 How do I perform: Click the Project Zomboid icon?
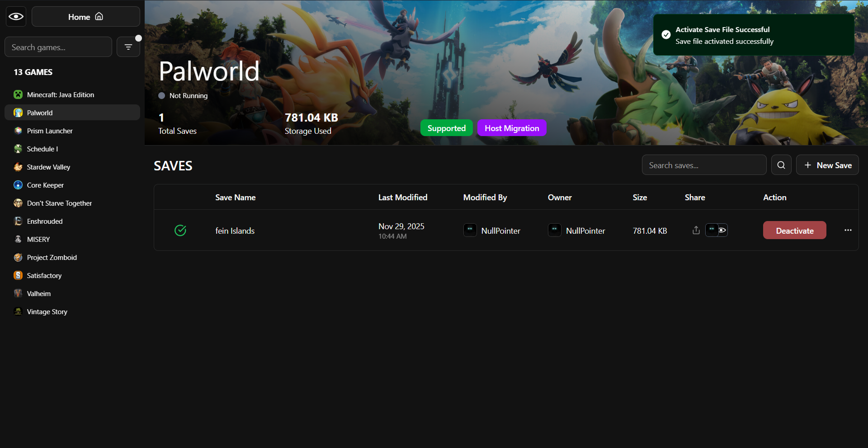click(18, 257)
